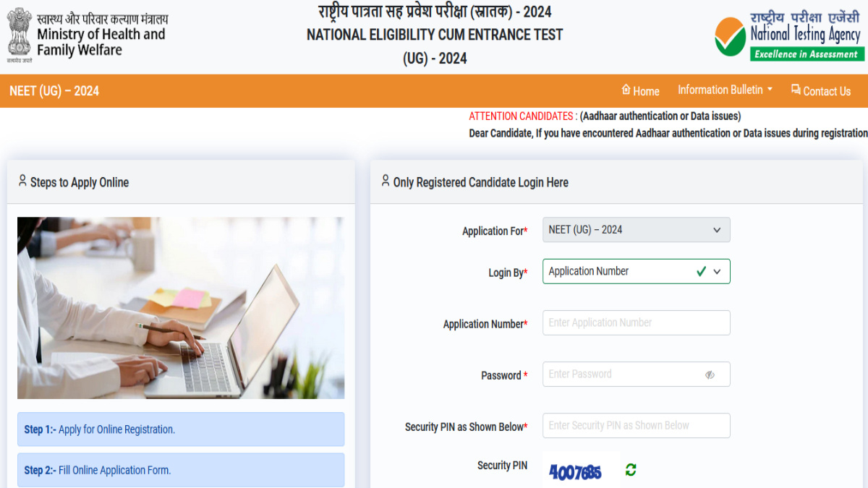Click the person icon beside Steps to Apply Online

coord(21,181)
